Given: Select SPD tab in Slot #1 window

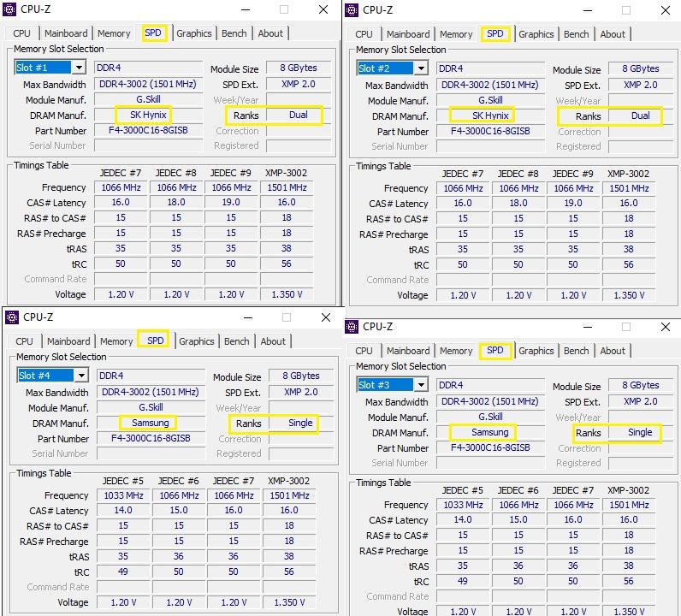Looking at the screenshot, I should click(153, 33).
